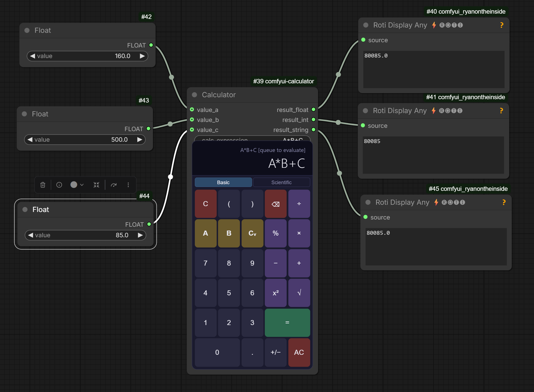Image resolution: width=534 pixels, height=392 pixels.
Task: Switch to Basic calculator tab
Action: pos(223,182)
